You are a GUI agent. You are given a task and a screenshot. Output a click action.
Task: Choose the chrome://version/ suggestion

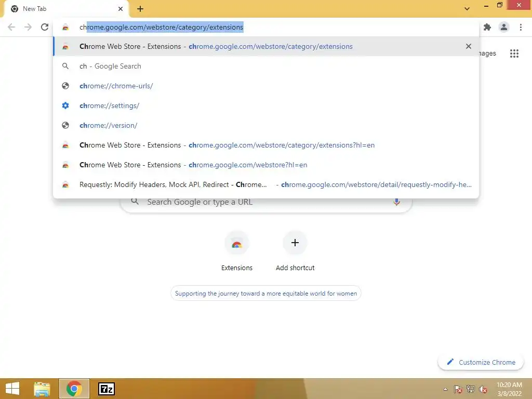(266, 125)
